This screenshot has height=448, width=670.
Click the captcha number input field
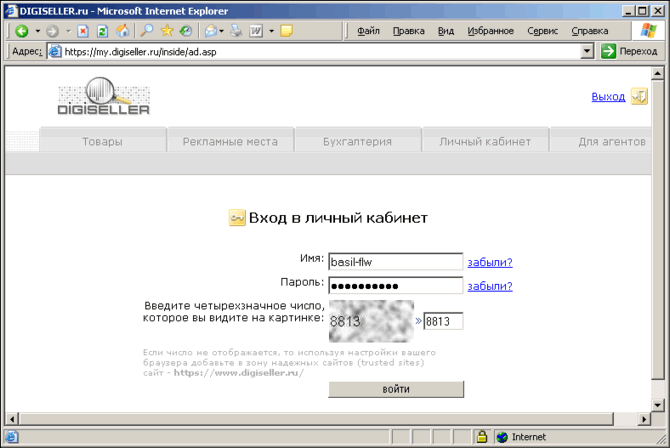(443, 321)
